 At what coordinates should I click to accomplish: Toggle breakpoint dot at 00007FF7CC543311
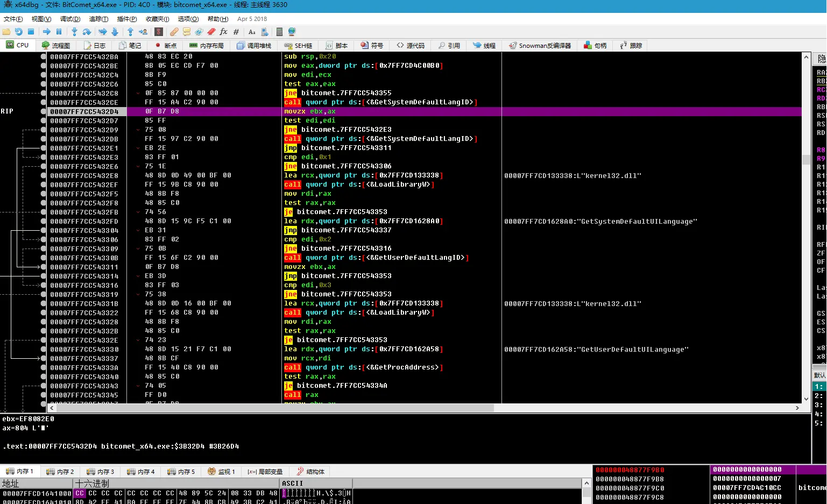click(44, 267)
